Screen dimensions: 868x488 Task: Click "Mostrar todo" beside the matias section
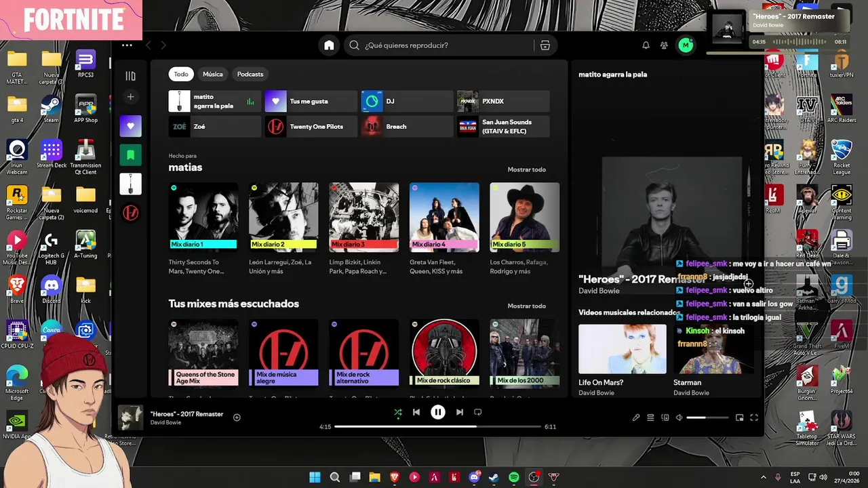(x=527, y=169)
